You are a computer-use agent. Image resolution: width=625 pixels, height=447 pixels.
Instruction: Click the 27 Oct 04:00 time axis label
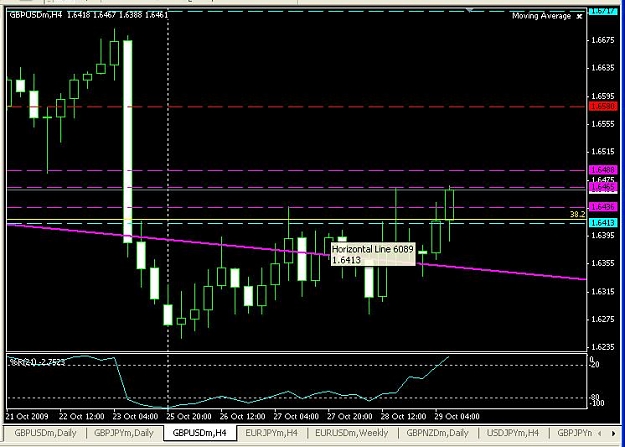[x=296, y=416]
